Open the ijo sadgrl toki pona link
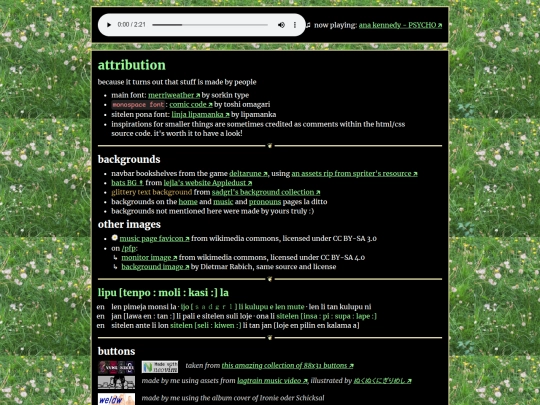The image size is (540, 405). (x=242, y=307)
